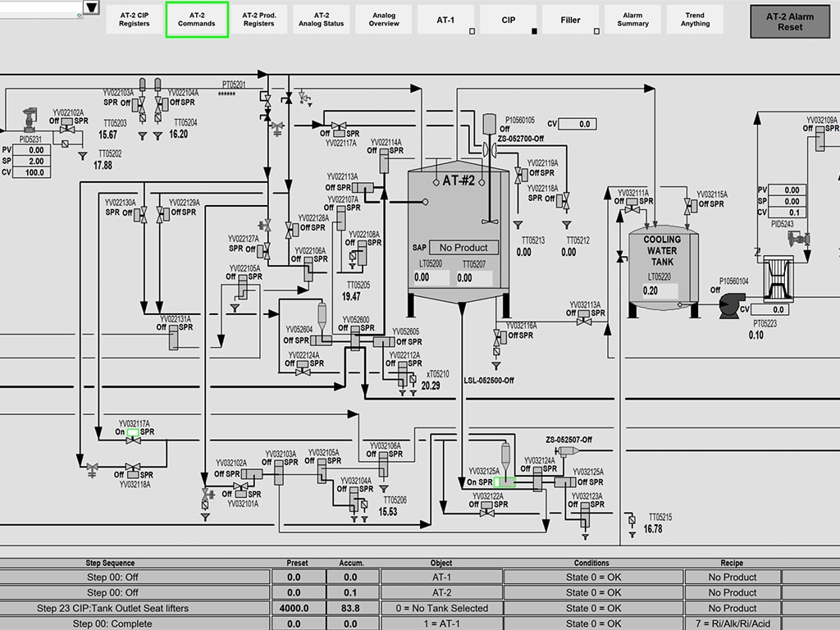Click valve YV032113A symbol

[584, 317]
